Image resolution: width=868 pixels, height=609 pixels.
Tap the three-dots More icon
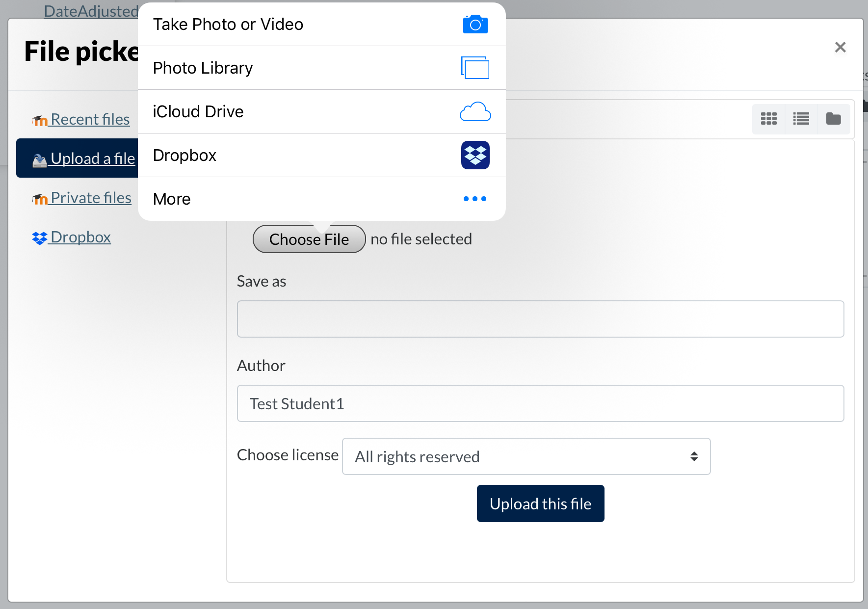475,199
